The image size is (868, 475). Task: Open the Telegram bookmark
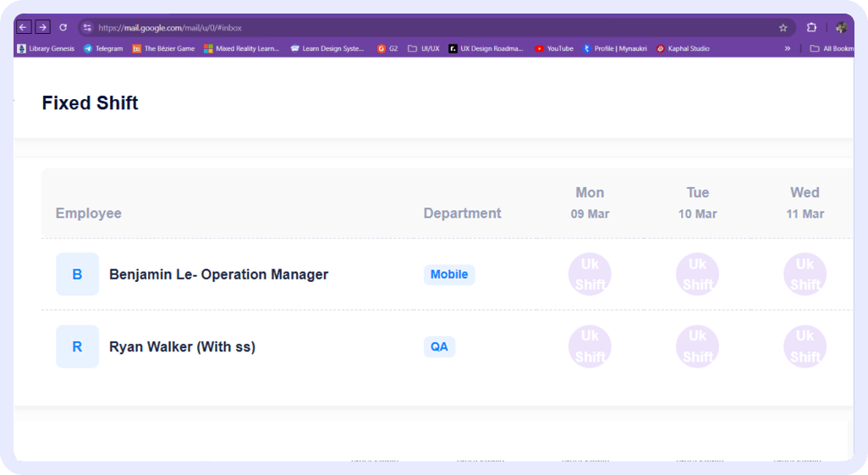click(102, 49)
